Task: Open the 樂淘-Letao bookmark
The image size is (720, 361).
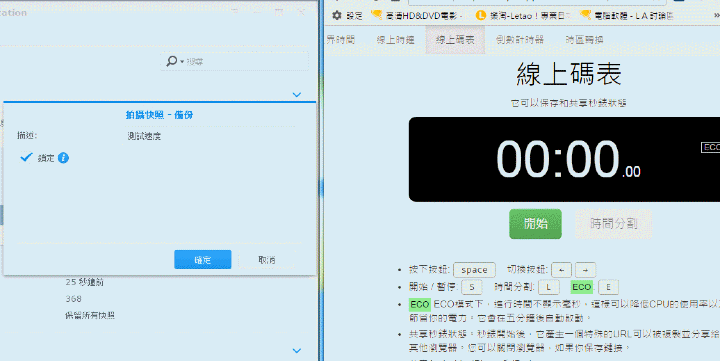Action: tap(522, 16)
